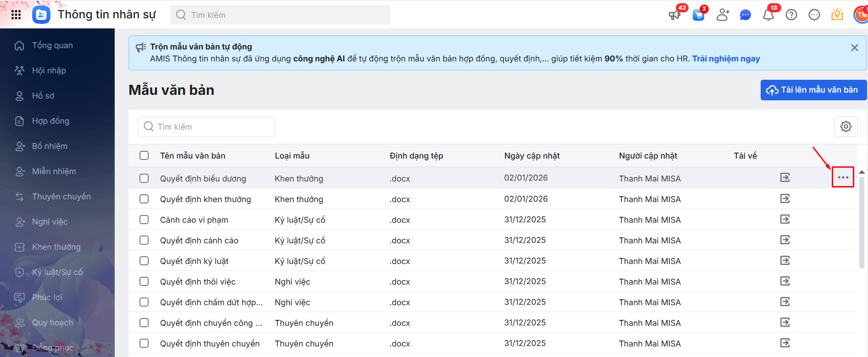Image resolution: width=868 pixels, height=357 pixels.
Task: Download the Quyết định thuyên chuyển template
Action: (785, 343)
